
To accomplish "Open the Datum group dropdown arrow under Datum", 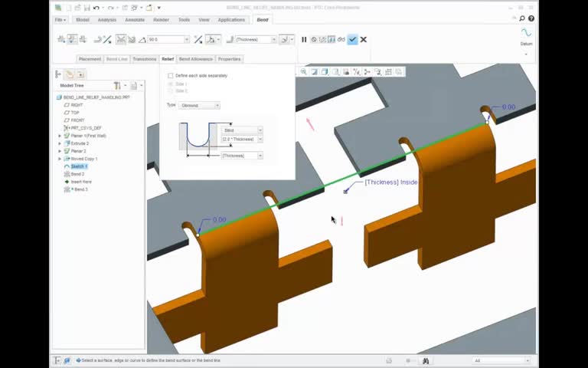I will tap(526, 54).
